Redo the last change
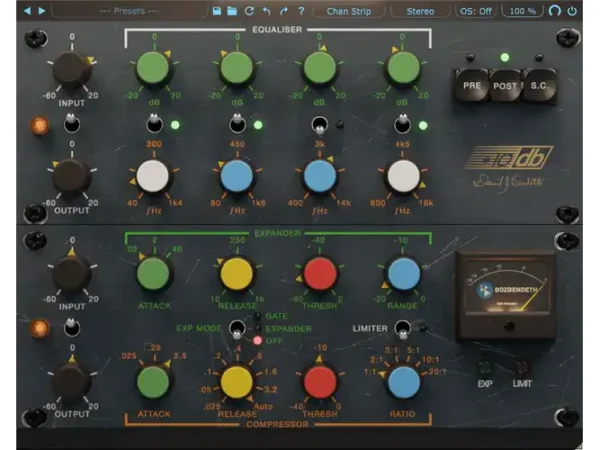The image size is (600, 450). point(284,11)
